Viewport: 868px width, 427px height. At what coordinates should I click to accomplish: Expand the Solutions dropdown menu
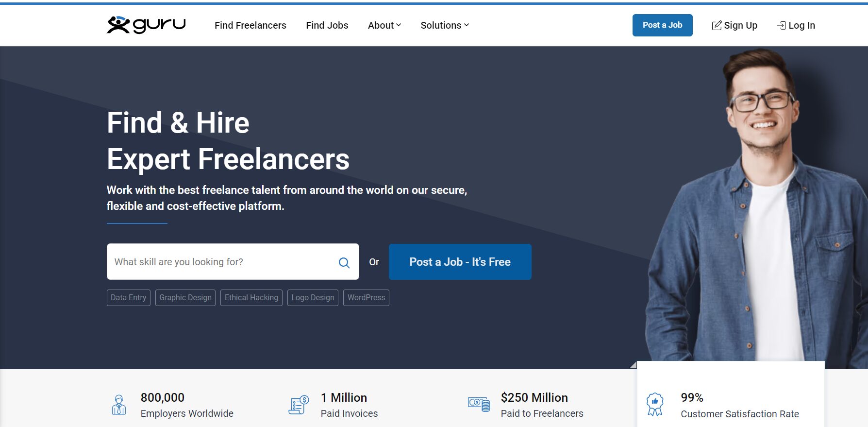pyautogui.click(x=444, y=25)
